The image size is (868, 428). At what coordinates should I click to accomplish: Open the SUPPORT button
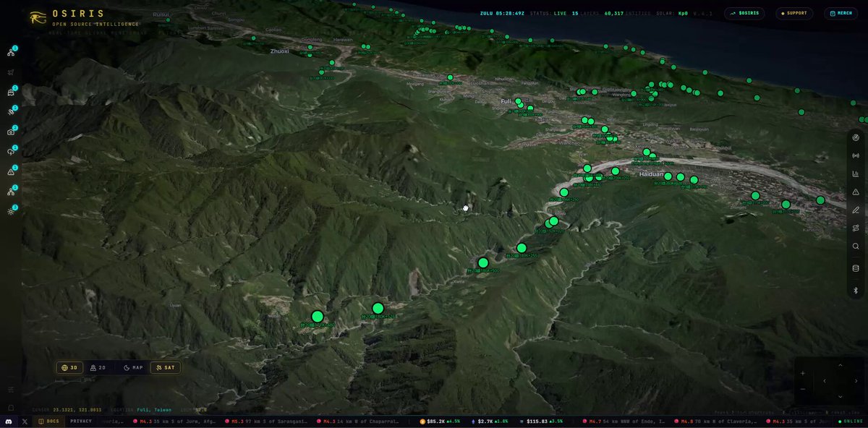coord(794,13)
